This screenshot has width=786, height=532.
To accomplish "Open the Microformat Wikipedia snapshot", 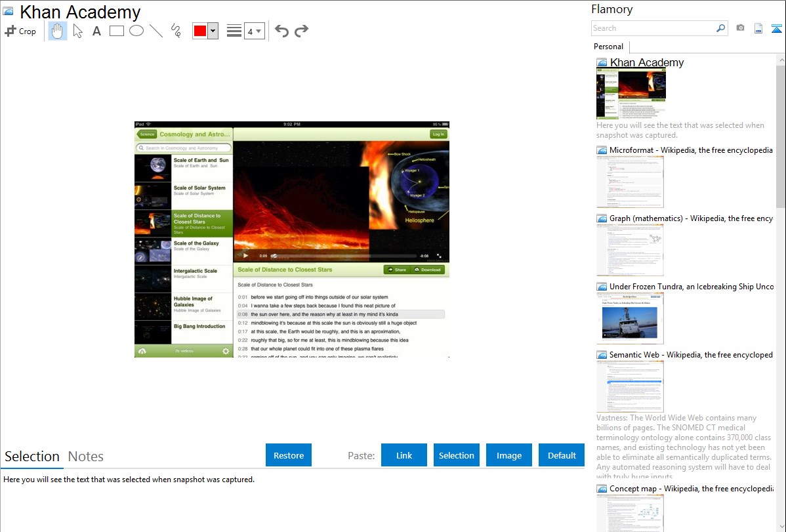I will coord(691,150).
